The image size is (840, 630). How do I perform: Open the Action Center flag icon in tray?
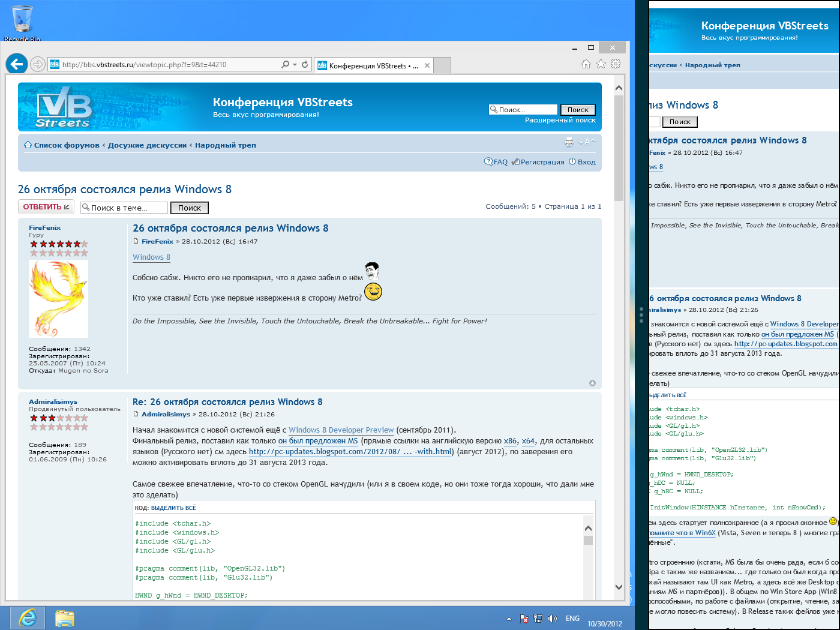pos(523,619)
